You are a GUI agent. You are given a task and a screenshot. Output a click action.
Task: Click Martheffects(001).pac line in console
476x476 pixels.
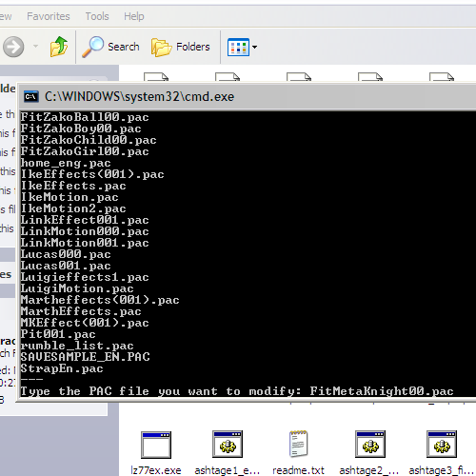(x=100, y=300)
